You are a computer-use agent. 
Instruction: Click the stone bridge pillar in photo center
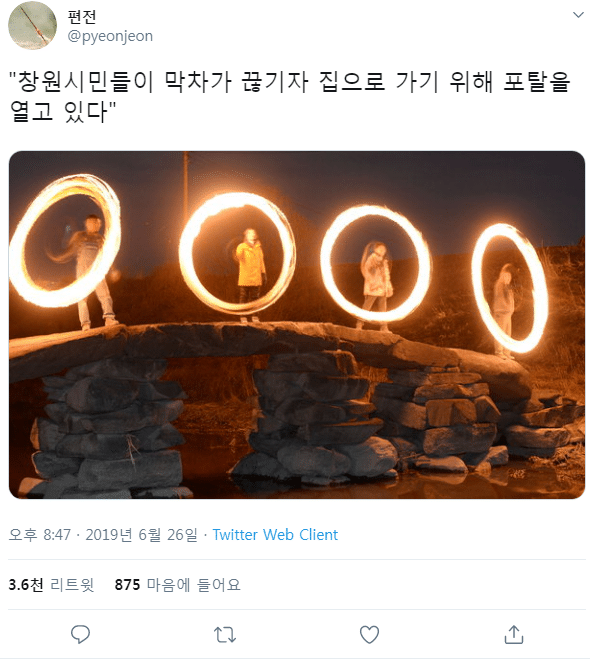313,418
